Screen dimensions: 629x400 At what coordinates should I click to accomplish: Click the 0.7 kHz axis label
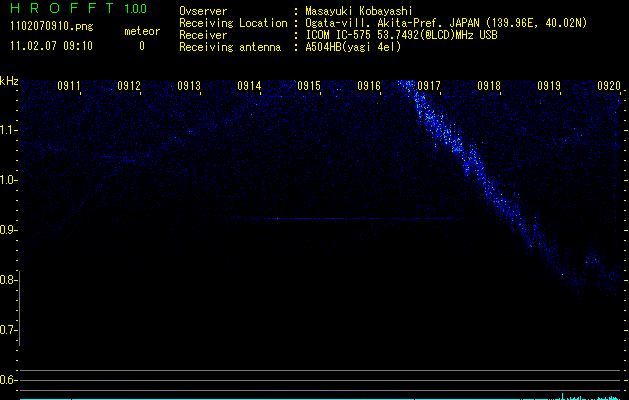pos(7,330)
